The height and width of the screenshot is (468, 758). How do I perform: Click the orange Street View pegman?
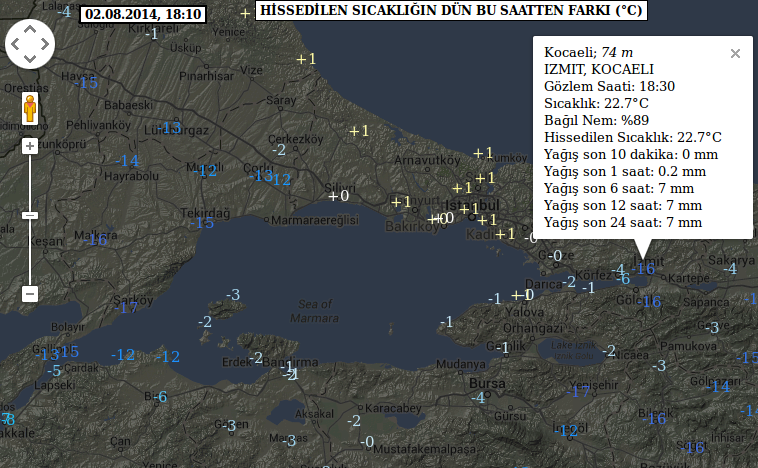point(30,107)
